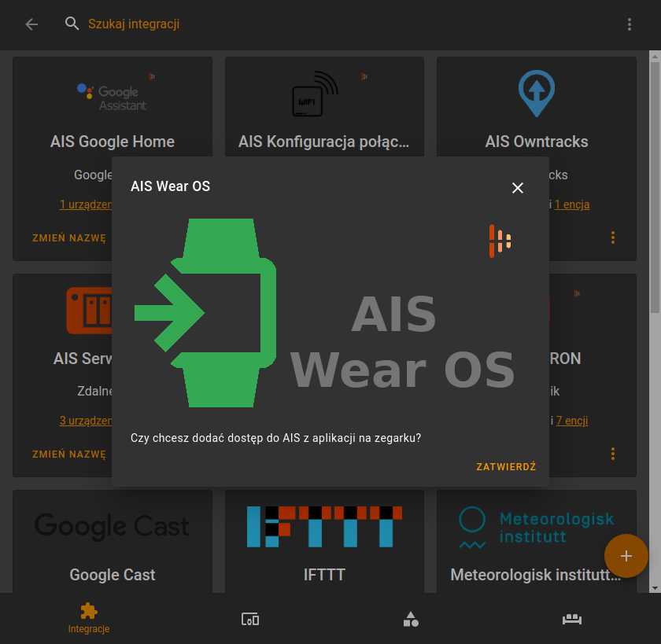The height and width of the screenshot is (644, 661).
Task: Click the small AIS badge on the Konfiguracja card
Action: coord(364,76)
